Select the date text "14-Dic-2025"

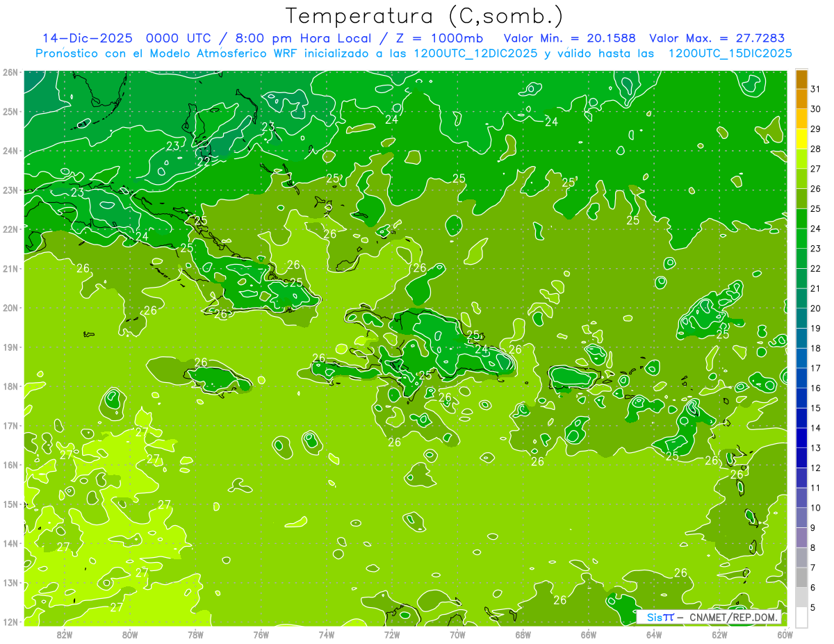(x=88, y=38)
